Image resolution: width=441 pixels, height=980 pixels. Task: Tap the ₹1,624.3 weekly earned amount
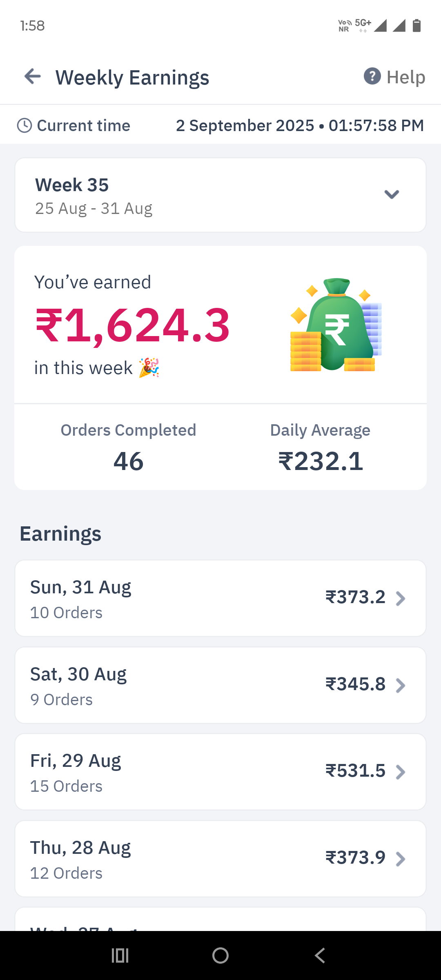pyautogui.click(x=133, y=325)
